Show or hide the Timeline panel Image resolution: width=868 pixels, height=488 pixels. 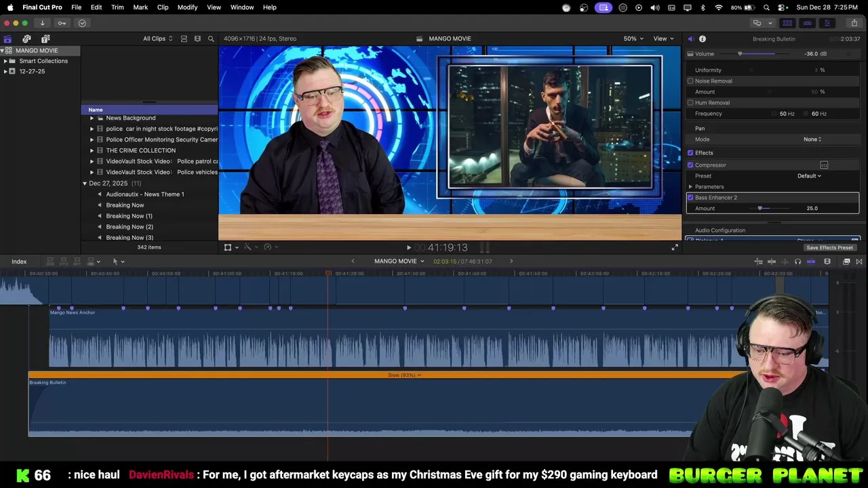click(x=807, y=23)
